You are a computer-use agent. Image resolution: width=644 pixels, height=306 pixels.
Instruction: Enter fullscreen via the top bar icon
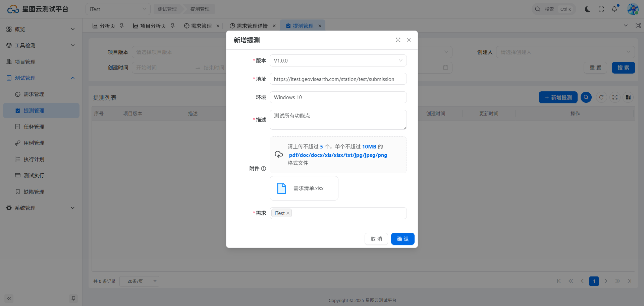tap(601, 9)
